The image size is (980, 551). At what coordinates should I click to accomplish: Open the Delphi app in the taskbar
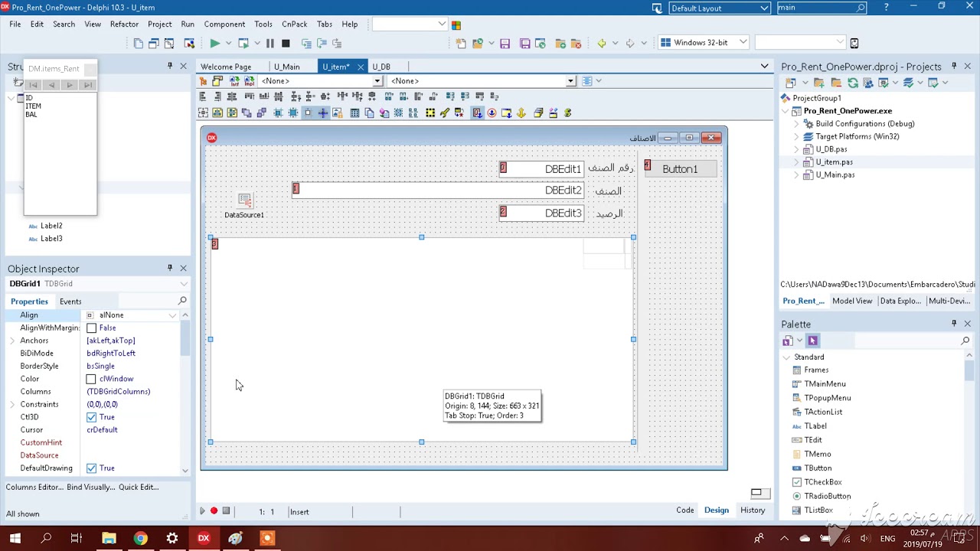[x=204, y=538]
